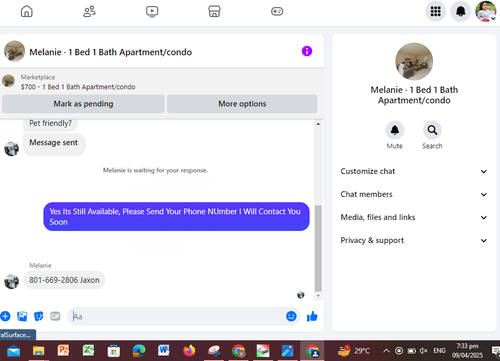Image resolution: width=500 pixels, height=361 pixels.
Task: Open the 29°C weather widget
Action: click(354, 351)
